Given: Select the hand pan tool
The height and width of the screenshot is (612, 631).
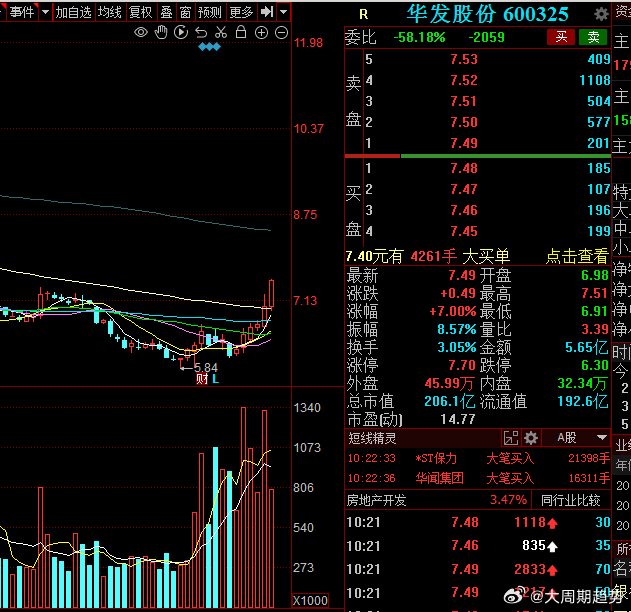Looking at the screenshot, I should (x=161, y=33).
